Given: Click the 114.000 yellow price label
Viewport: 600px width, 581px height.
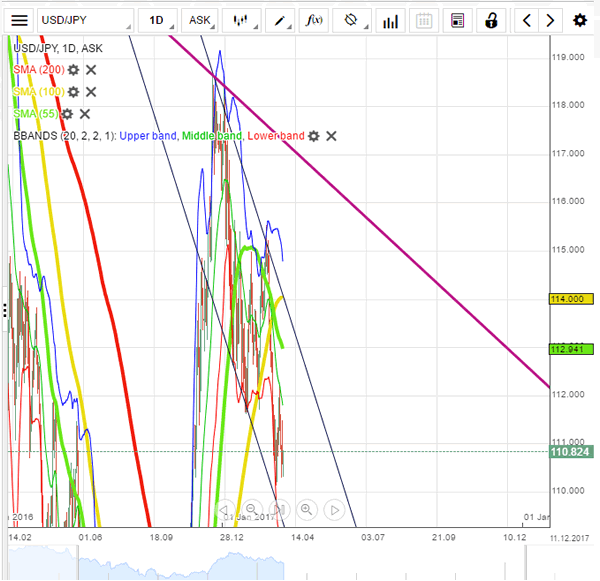Looking at the screenshot, I should click(566, 298).
